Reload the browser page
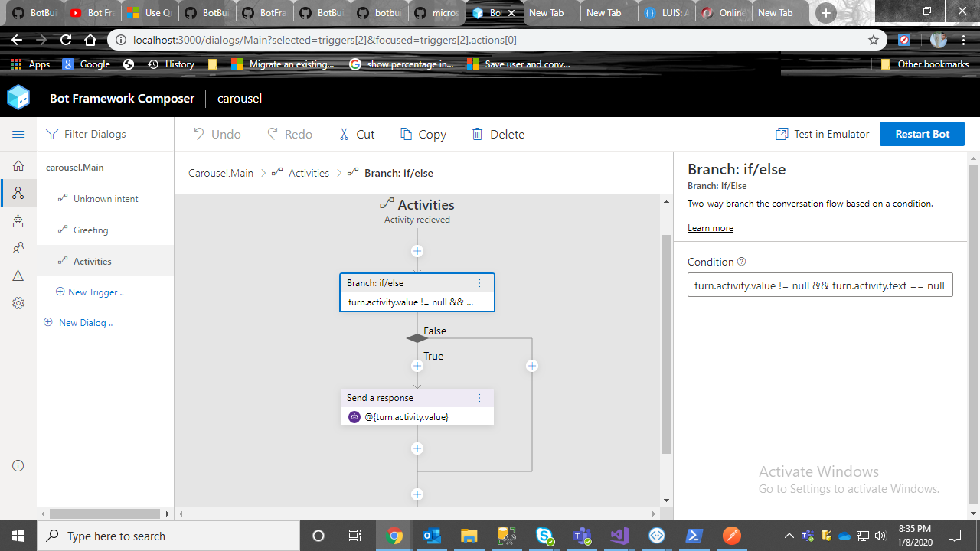980x551 pixels. 66,40
